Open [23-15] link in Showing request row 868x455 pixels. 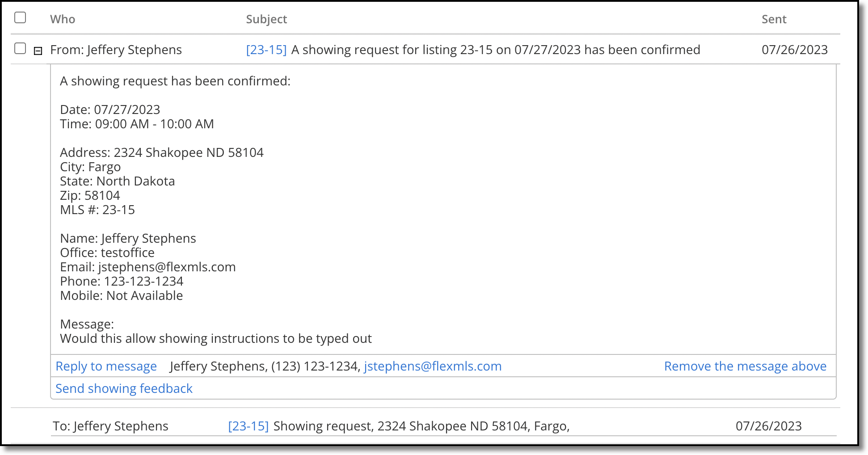point(249,426)
